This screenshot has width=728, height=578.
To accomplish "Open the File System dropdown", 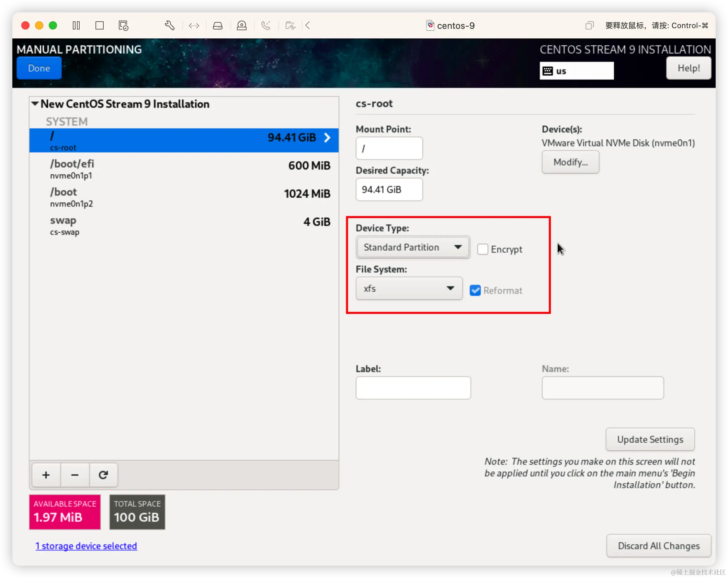I will [409, 288].
